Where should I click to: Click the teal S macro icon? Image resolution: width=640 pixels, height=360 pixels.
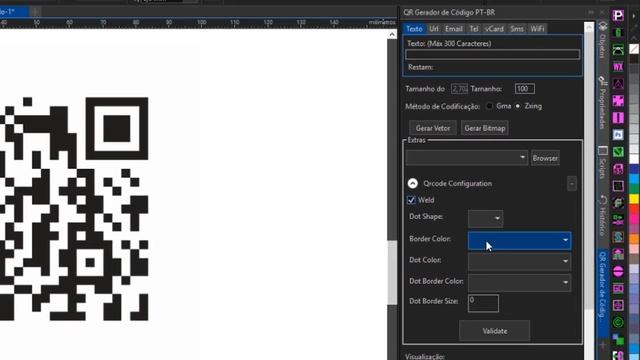(618, 237)
